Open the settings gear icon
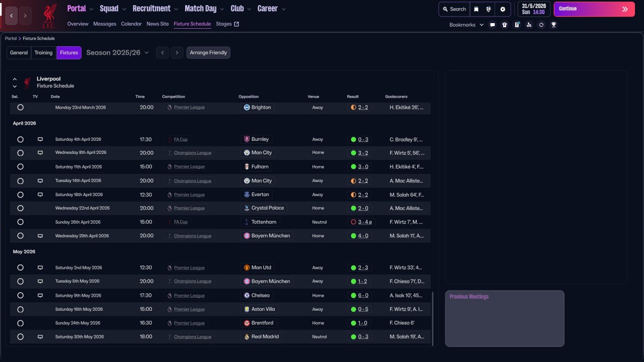This screenshot has width=644, height=362. pyautogui.click(x=503, y=9)
